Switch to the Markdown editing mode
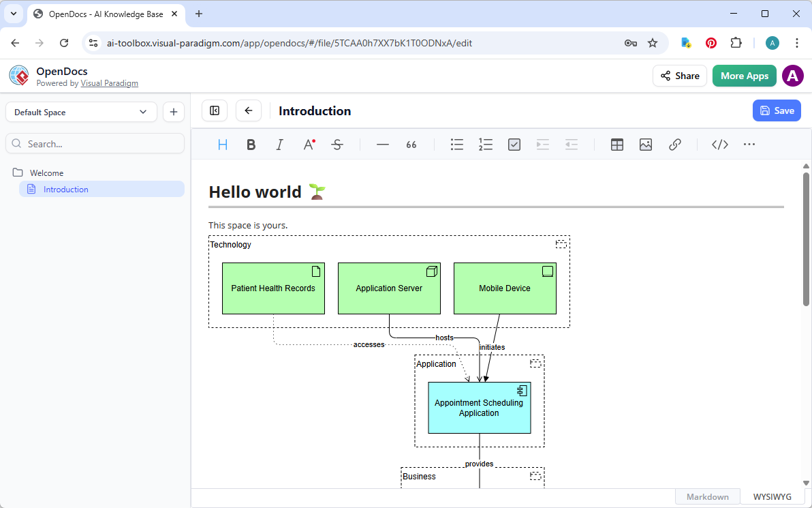This screenshot has height=508, width=812. tap(707, 496)
